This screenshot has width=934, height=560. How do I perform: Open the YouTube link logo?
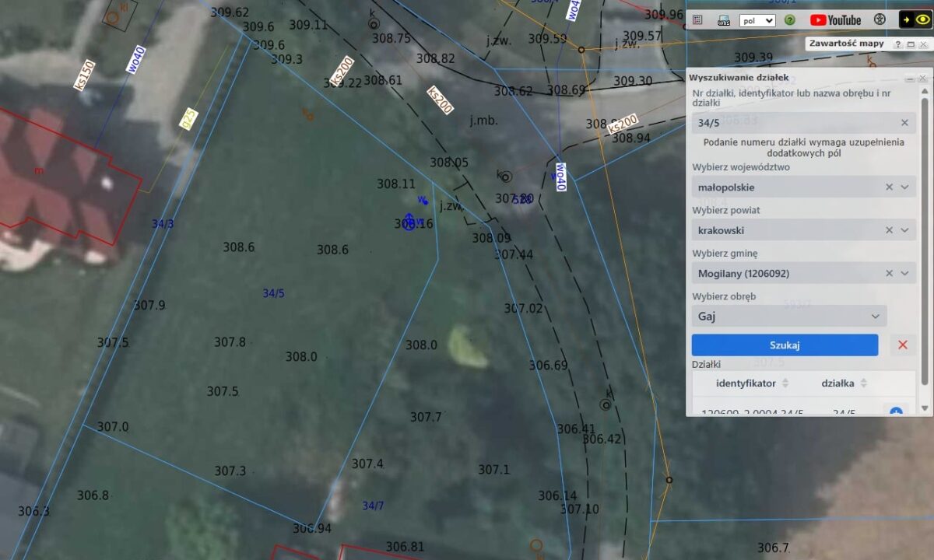coord(835,20)
